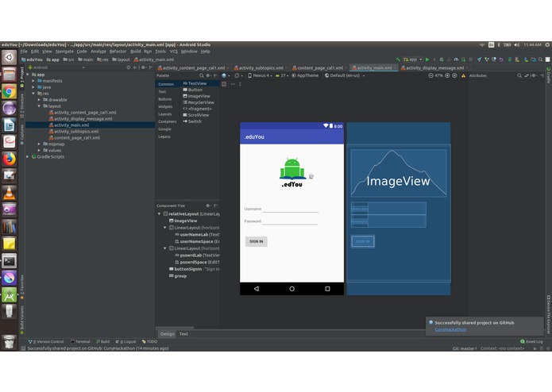Switch to the Text editor tab
The width and height of the screenshot is (552, 392).
[183, 334]
